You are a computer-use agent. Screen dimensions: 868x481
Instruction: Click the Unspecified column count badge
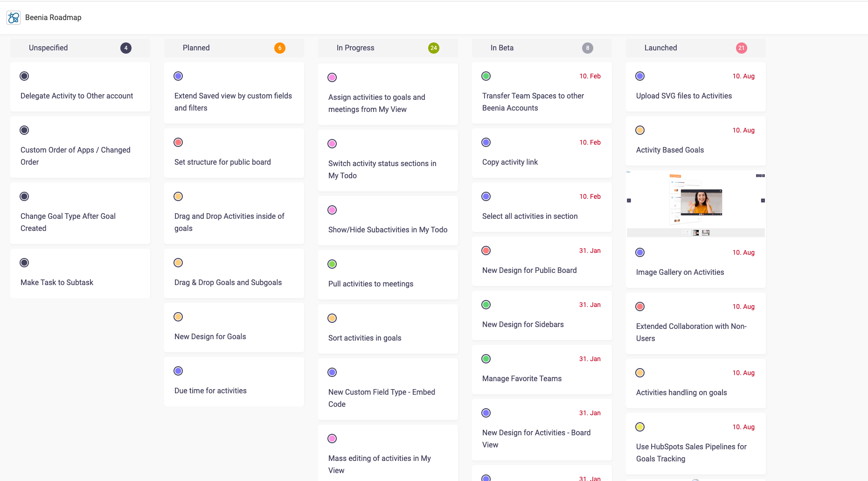[126, 48]
